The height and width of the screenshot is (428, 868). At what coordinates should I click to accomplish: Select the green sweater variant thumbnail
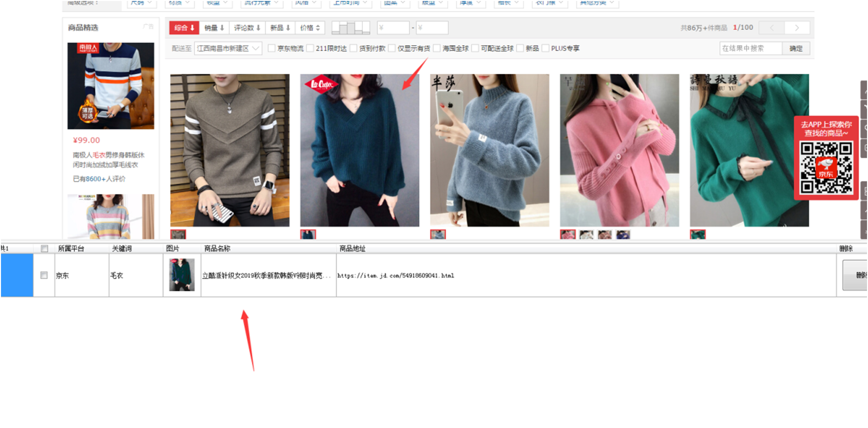(697, 234)
